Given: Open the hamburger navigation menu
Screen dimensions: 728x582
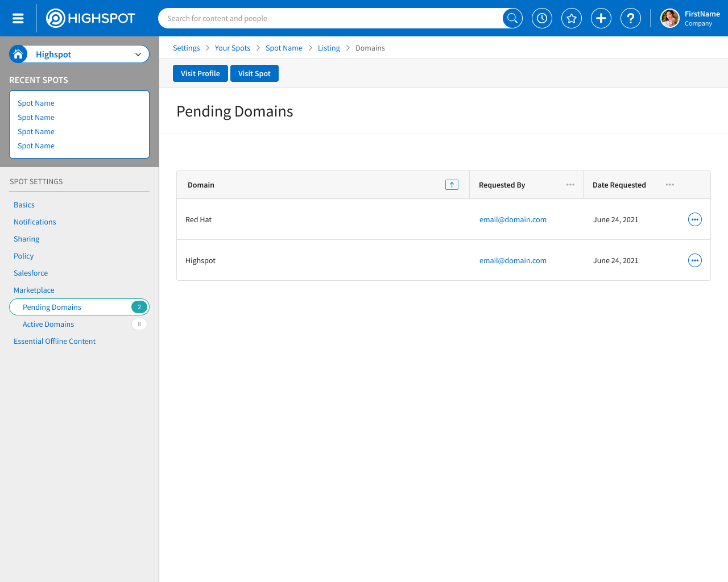Looking at the screenshot, I should pyautogui.click(x=18, y=18).
